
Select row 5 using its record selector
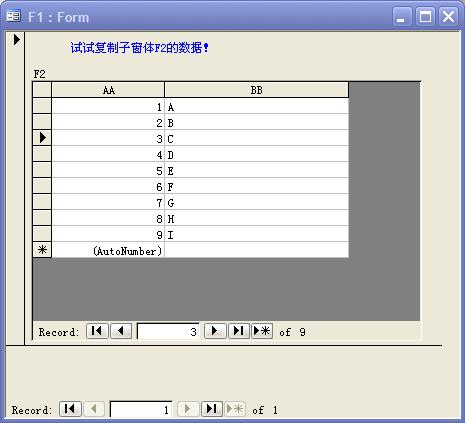(42, 170)
